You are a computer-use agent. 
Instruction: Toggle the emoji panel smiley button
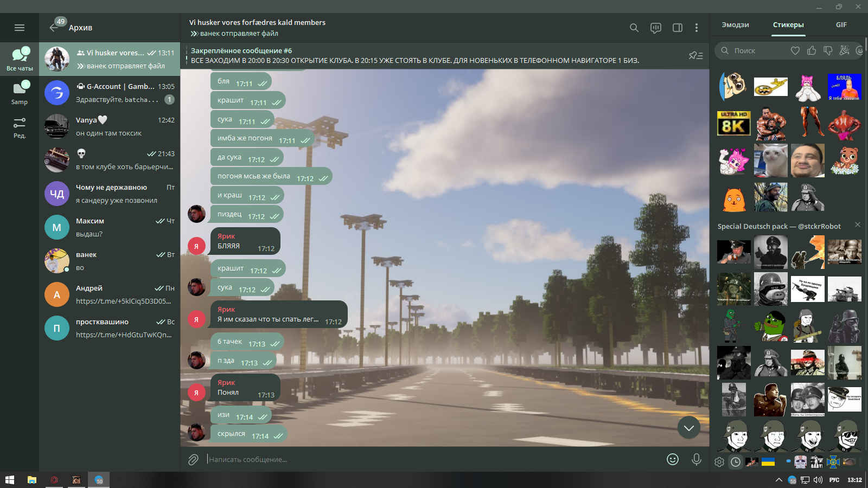[673, 459]
